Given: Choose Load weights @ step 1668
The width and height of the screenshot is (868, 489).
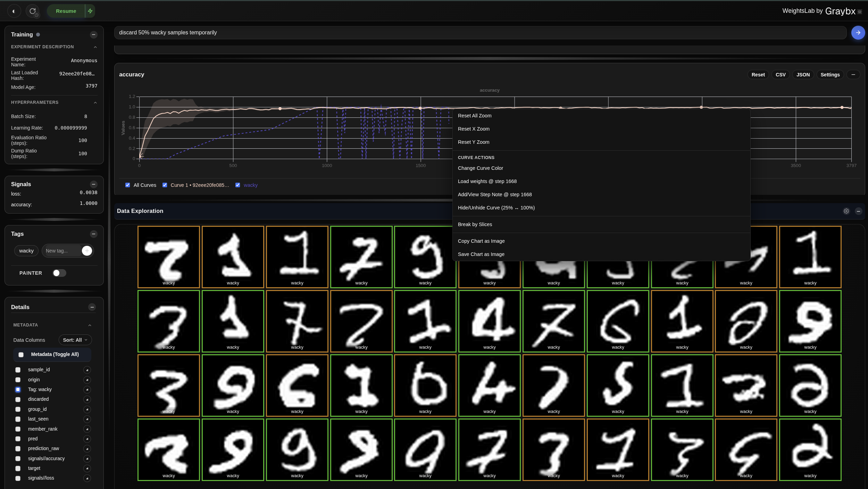Looking at the screenshot, I should click(487, 181).
